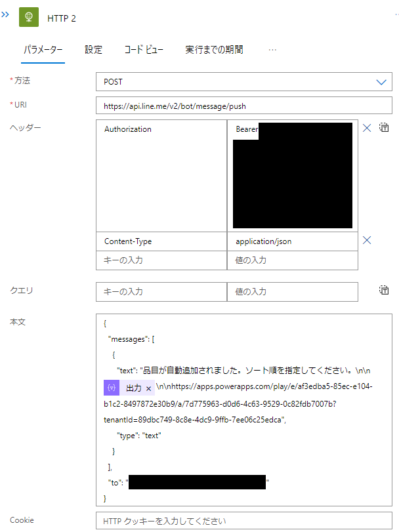Select the POST method combo box
The height and width of the screenshot is (532, 399).
coord(244,82)
